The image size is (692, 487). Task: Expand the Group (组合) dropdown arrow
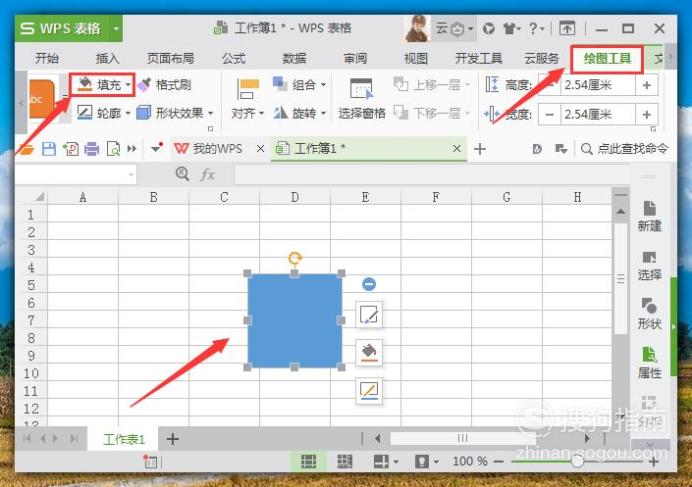tap(323, 84)
